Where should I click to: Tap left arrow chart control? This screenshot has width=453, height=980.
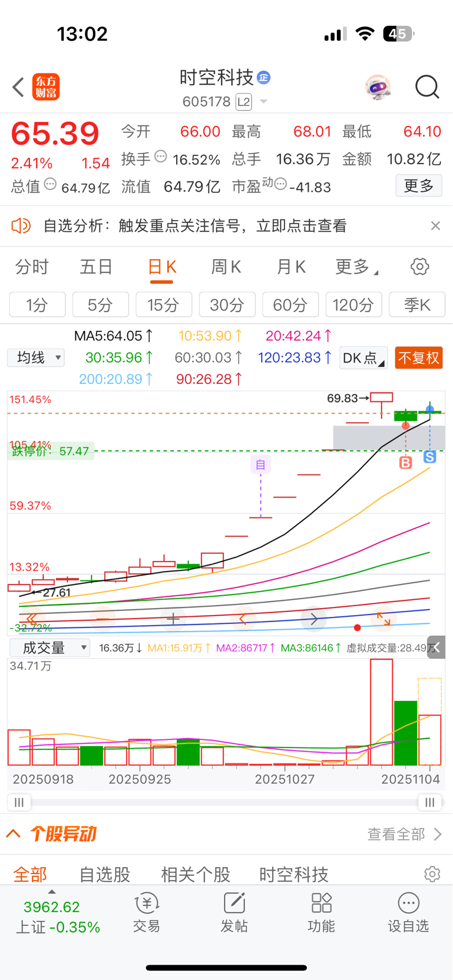click(x=243, y=619)
